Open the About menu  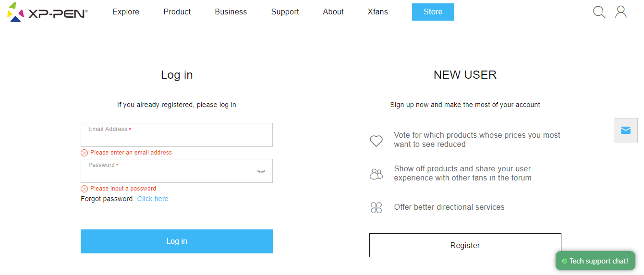(x=333, y=12)
